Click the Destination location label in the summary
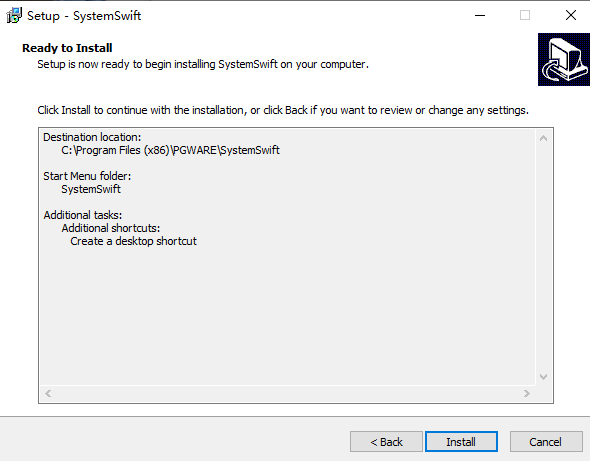 [x=92, y=137]
